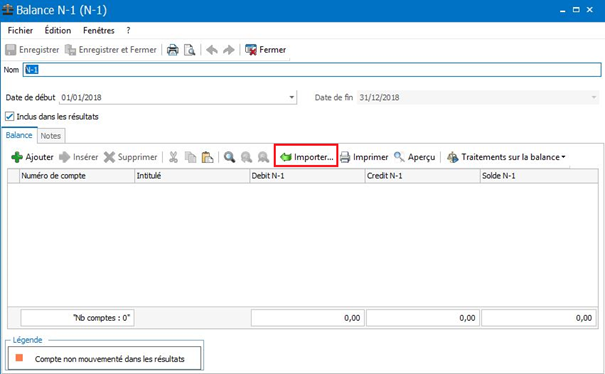Click the Solde N-1 column header
Image resolution: width=605 pixels, height=374 pixels.
point(539,176)
